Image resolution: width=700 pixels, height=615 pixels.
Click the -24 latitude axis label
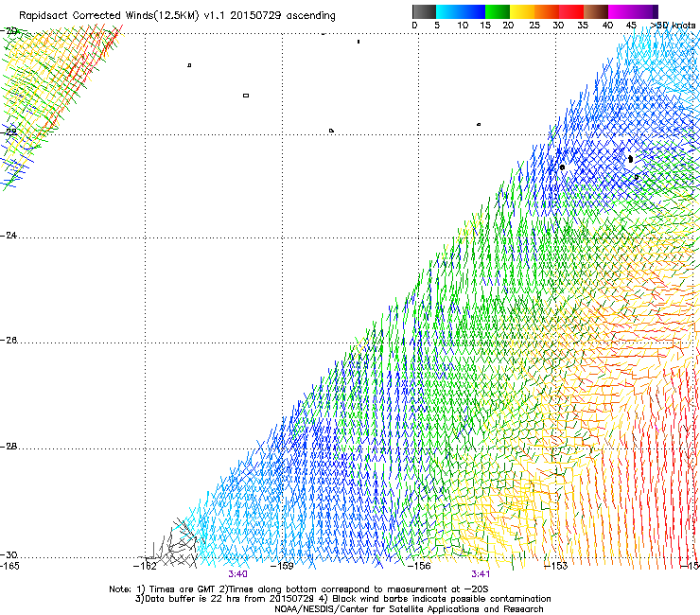[x=9, y=235]
